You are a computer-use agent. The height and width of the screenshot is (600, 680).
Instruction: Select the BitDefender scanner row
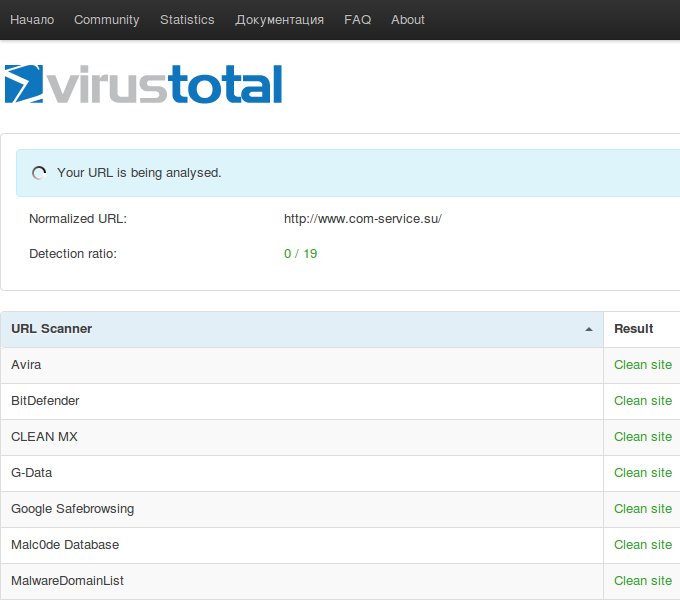(340, 401)
